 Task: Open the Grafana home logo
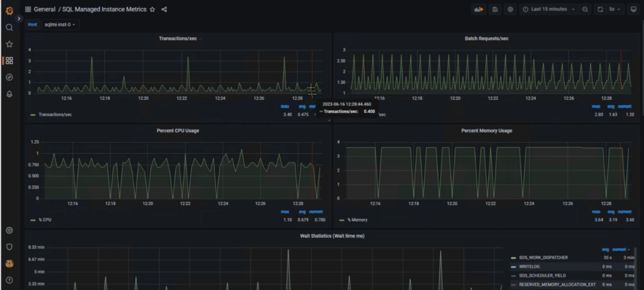pos(9,11)
